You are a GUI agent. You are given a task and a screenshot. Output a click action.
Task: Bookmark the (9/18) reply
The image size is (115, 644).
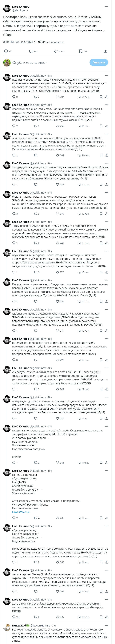pyautogui.click(x=101, y=301)
